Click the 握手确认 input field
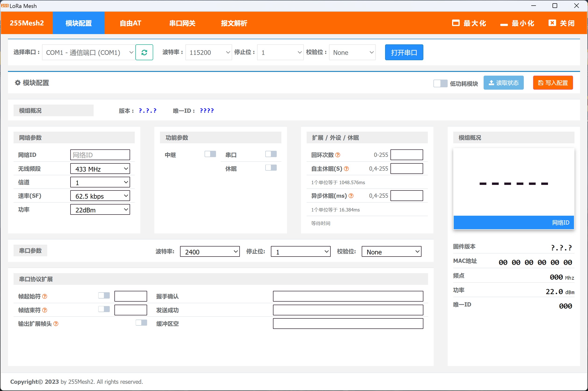This screenshot has height=391, width=588. (348, 296)
